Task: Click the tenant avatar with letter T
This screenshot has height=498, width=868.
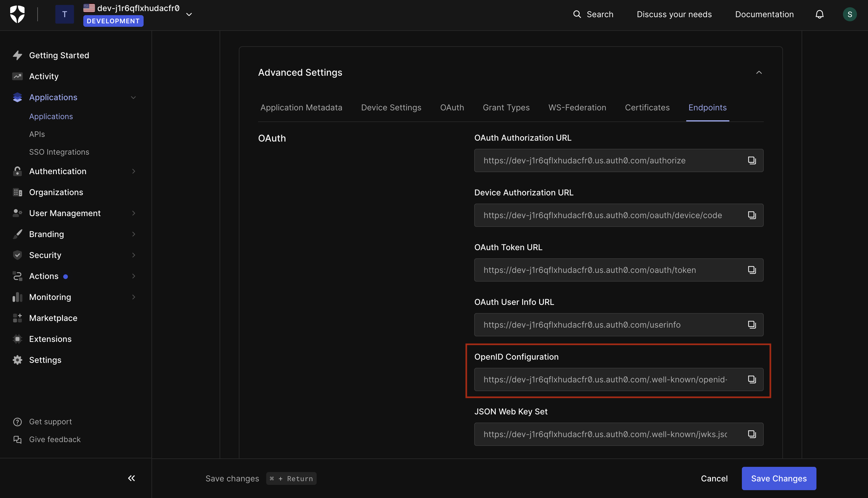Action: pyautogui.click(x=64, y=14)
